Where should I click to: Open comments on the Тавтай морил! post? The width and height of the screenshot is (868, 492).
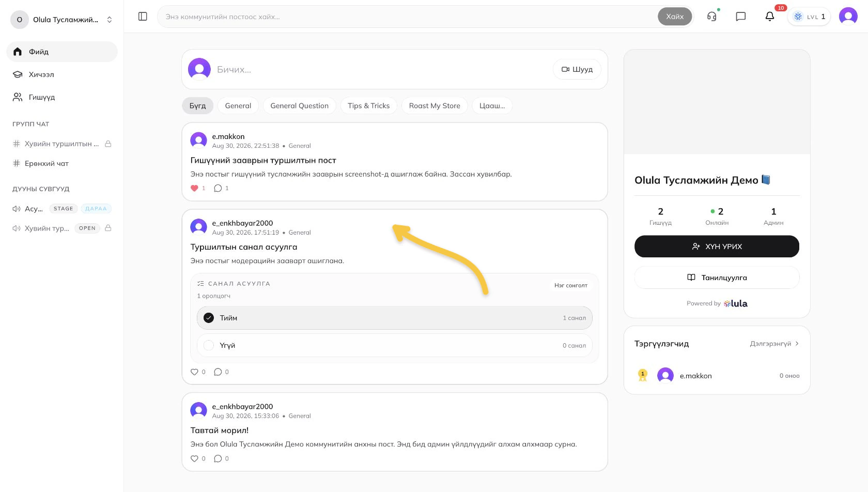coord(218,458)
